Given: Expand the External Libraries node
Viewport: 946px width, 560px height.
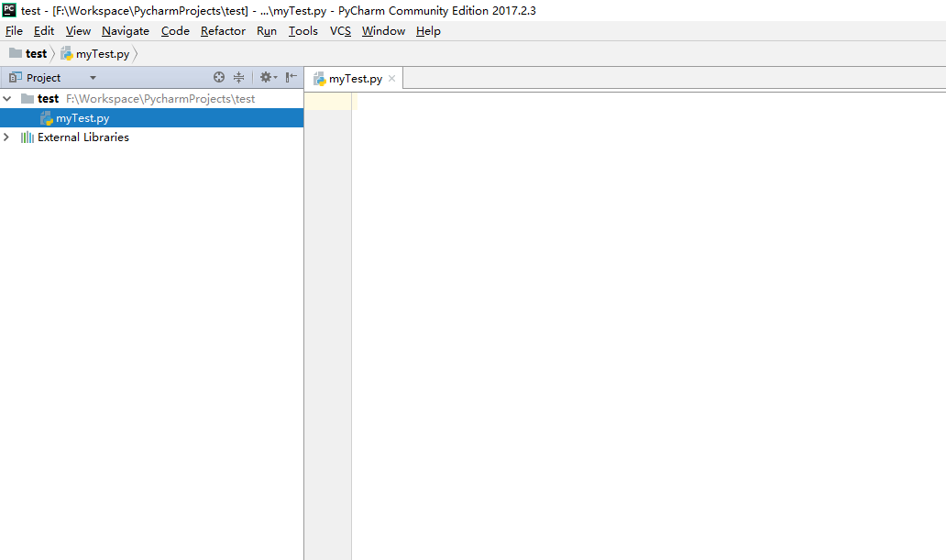Looking at the screenshot, I should 6,137.
